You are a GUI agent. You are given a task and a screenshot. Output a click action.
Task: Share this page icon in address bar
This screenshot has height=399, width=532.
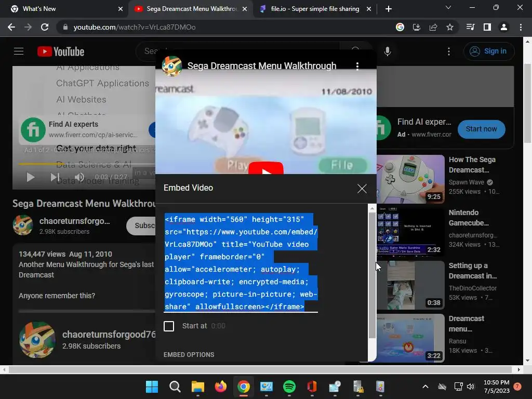[433, 27]
